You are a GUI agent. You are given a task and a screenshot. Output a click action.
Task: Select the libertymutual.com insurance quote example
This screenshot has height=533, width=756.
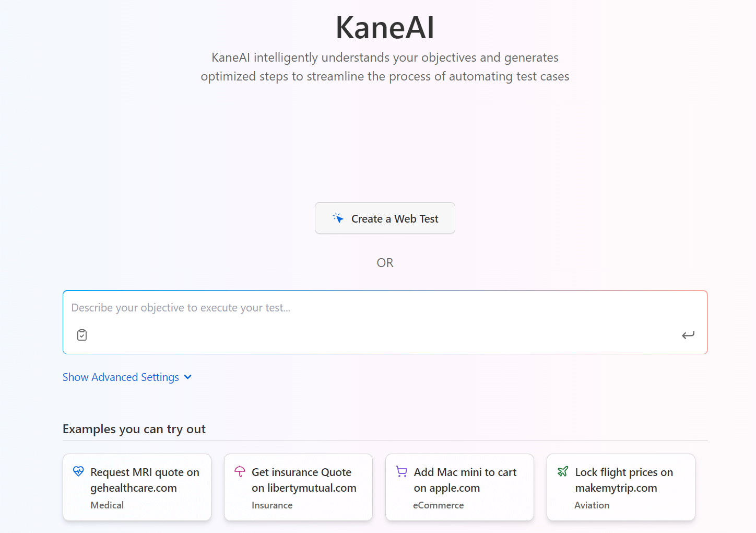(x=298, y=487)
